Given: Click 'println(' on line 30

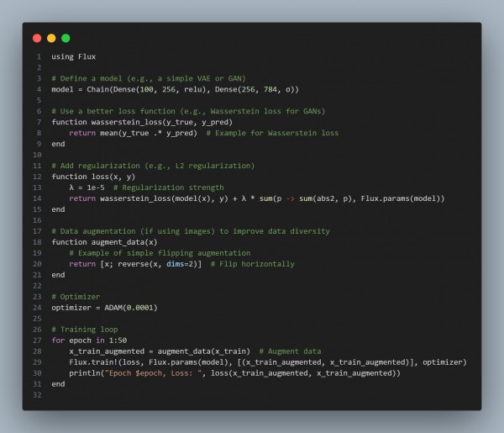Looking at the screenshot, I should point(87,373).
